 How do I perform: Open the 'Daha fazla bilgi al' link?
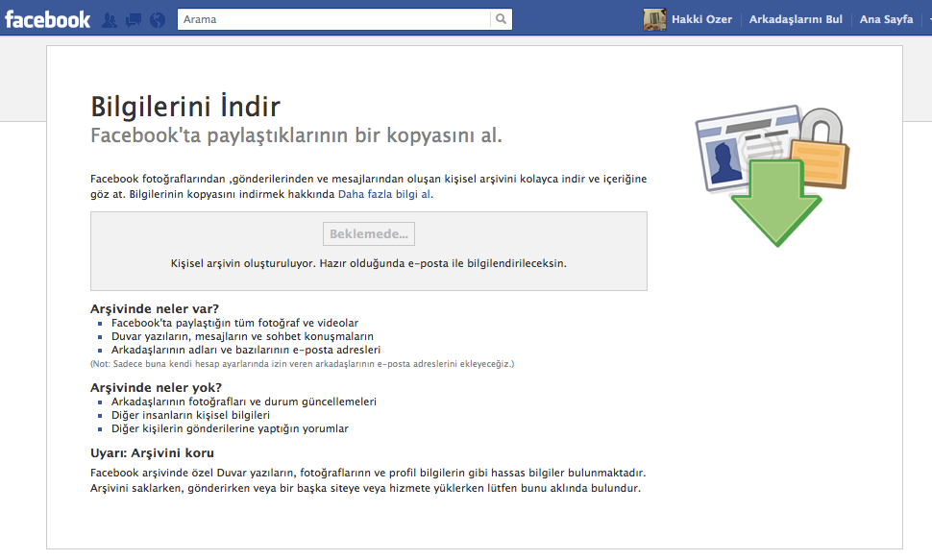pyautogui.click(x=384, y=194)
